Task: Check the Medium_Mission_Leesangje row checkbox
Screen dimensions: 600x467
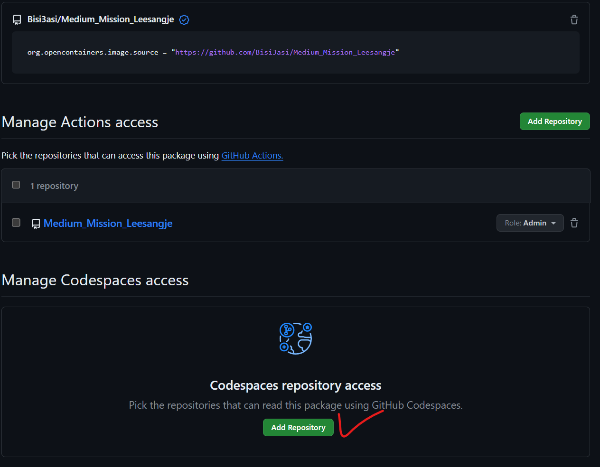Action: (16, 223)
